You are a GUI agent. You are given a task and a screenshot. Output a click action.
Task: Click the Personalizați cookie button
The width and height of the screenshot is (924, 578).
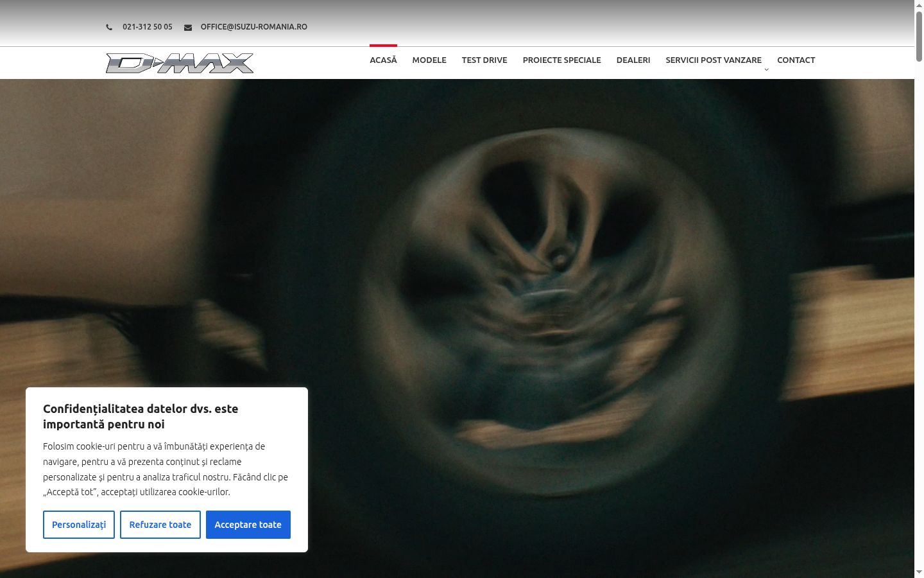click(79, 525)
